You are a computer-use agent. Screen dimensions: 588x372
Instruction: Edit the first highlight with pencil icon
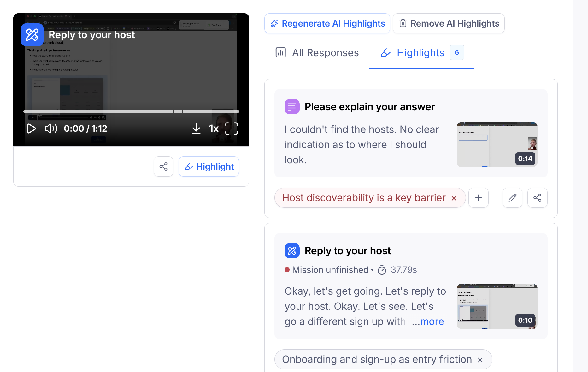point(512,198)
